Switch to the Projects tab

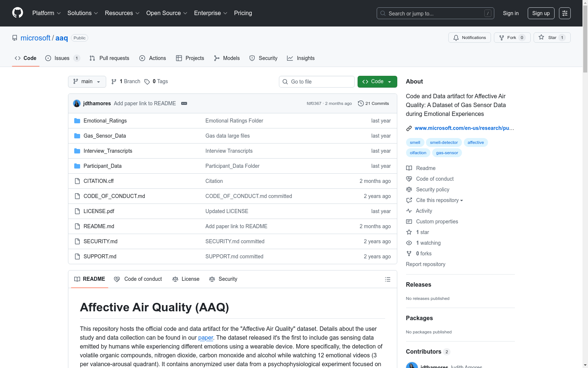pyautogui.click(x=190, y=58)
